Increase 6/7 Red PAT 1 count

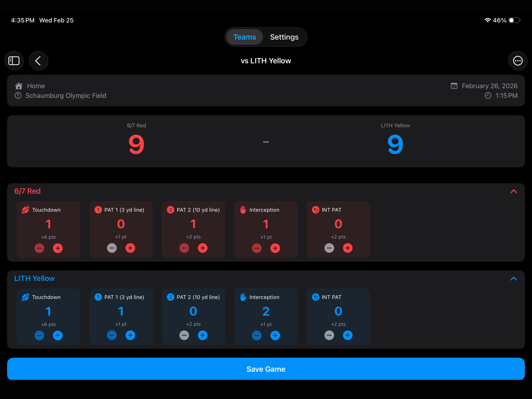tap(130, 248)
